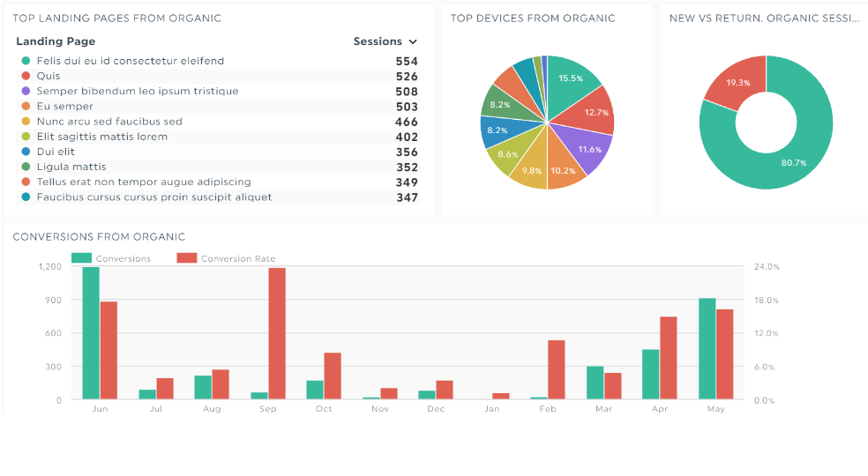The height and width of the screenshot is (476, 868).
Task: Click blue dot beside Dui elit
Action: [26, 151]
